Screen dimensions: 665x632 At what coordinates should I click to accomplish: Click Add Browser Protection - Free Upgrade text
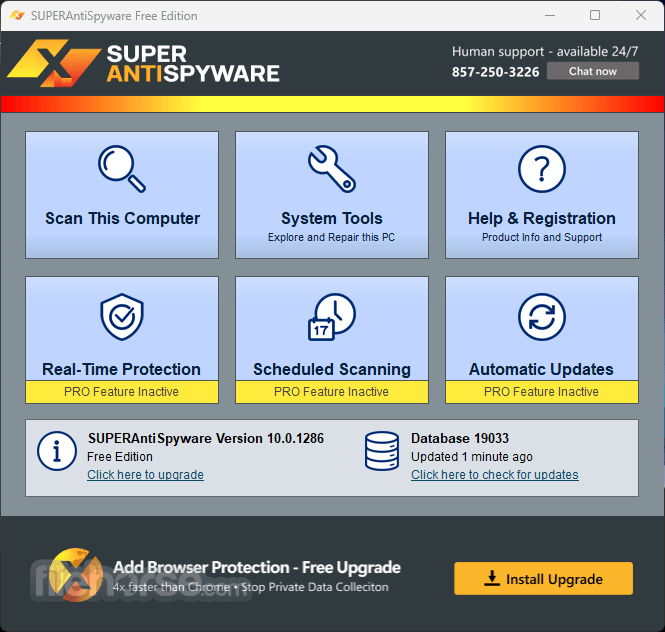pyautogui.click(x=257, y=567)
